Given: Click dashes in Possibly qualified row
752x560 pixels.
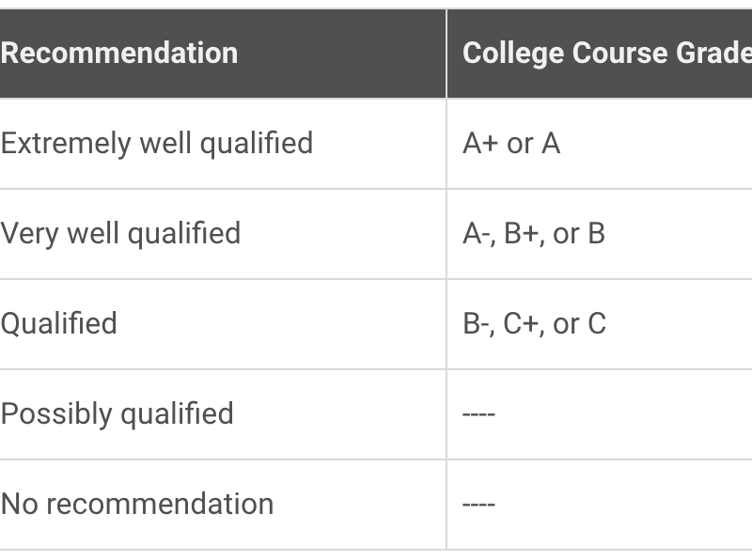Looking at the screenshot, I should pos(478,413).
